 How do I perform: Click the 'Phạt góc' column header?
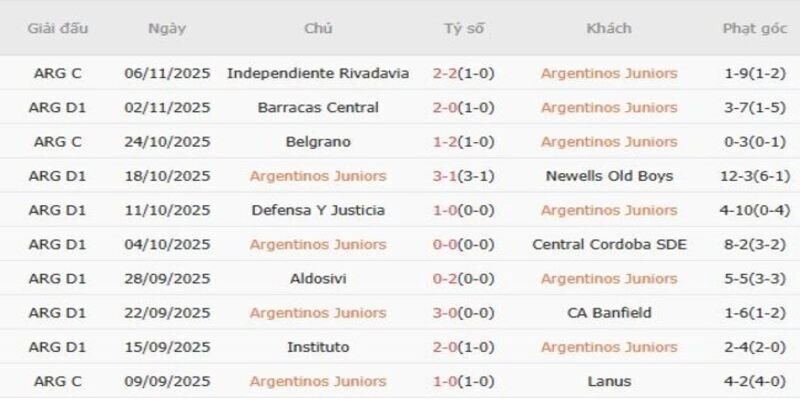(x=755, y=28)
